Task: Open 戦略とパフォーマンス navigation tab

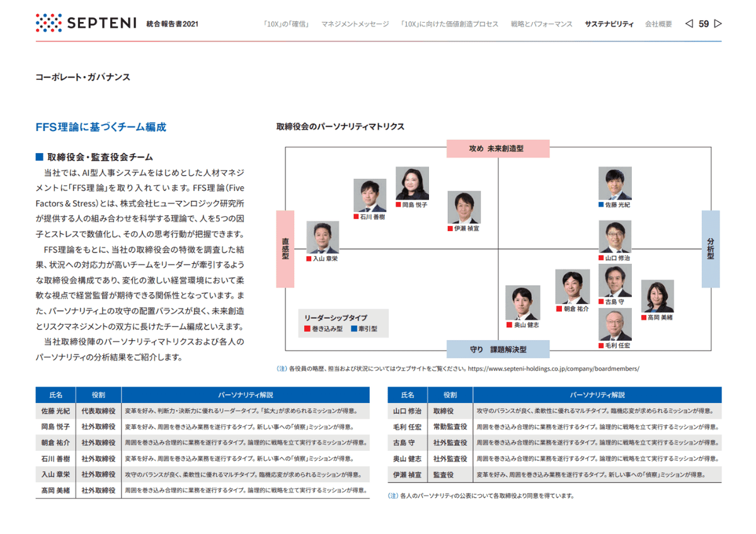Action: (x=541, y=24)
